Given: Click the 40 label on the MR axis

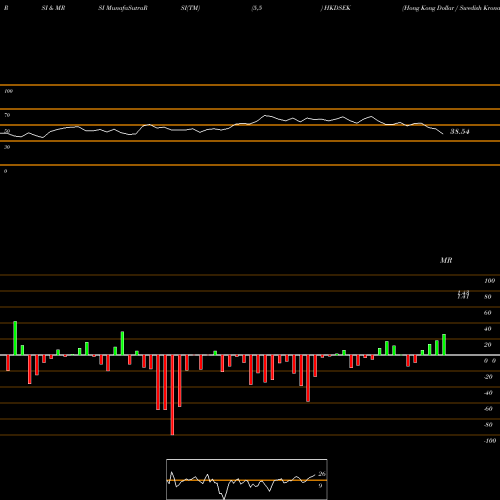Looking at the screenshot, I should (x=488, y=329).
